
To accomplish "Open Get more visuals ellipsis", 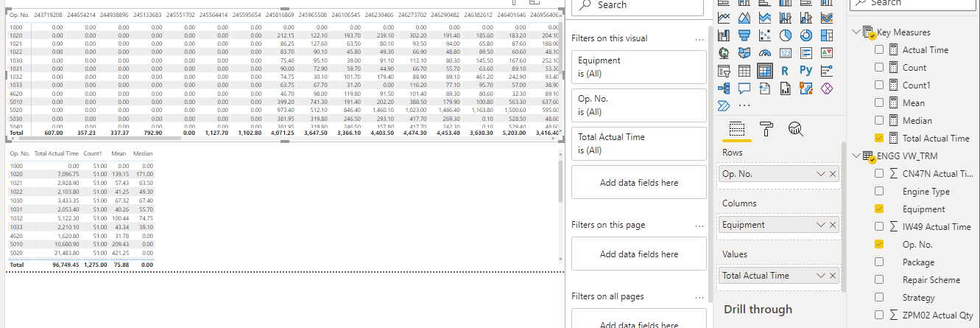I will click(744, 105).
